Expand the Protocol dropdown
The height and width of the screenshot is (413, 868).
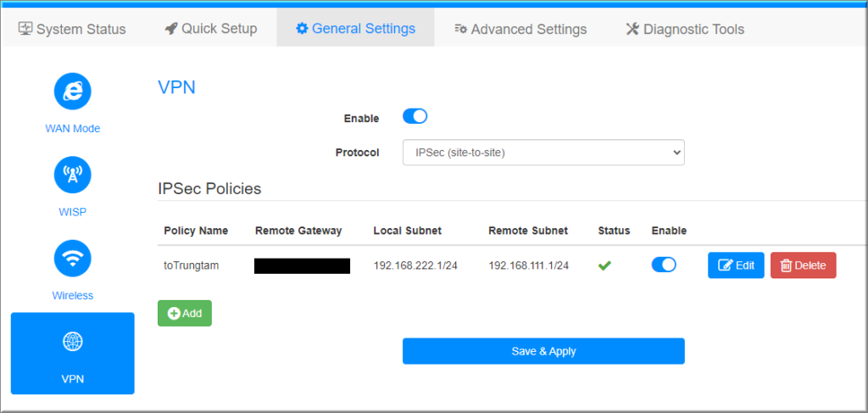[x=543, y=153]
